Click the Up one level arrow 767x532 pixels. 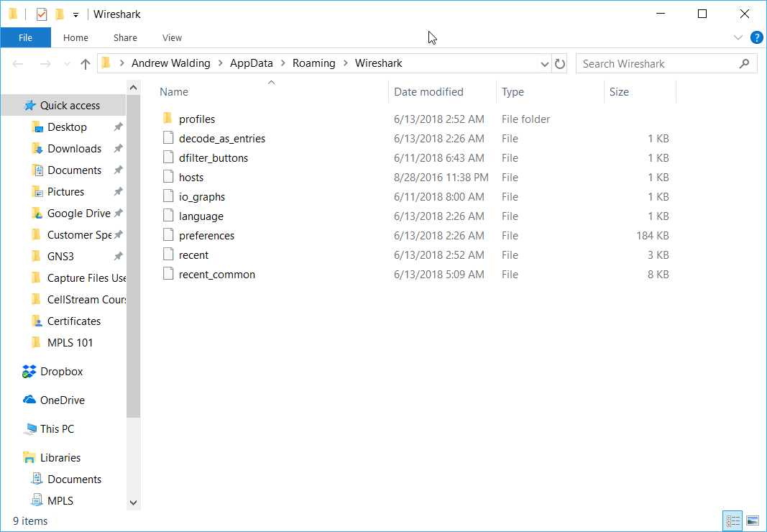click(86, 64)
